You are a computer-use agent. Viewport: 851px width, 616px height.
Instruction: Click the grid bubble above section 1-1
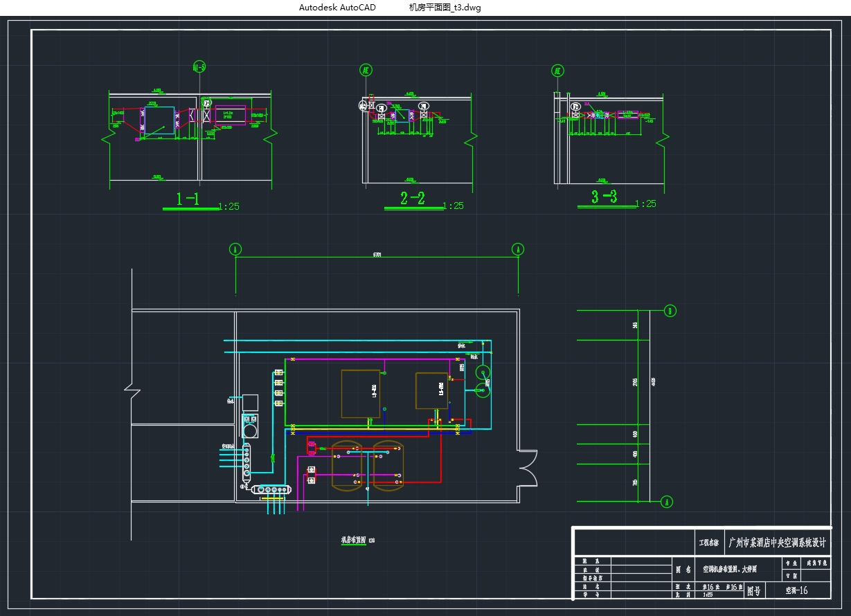click(199, 67)
